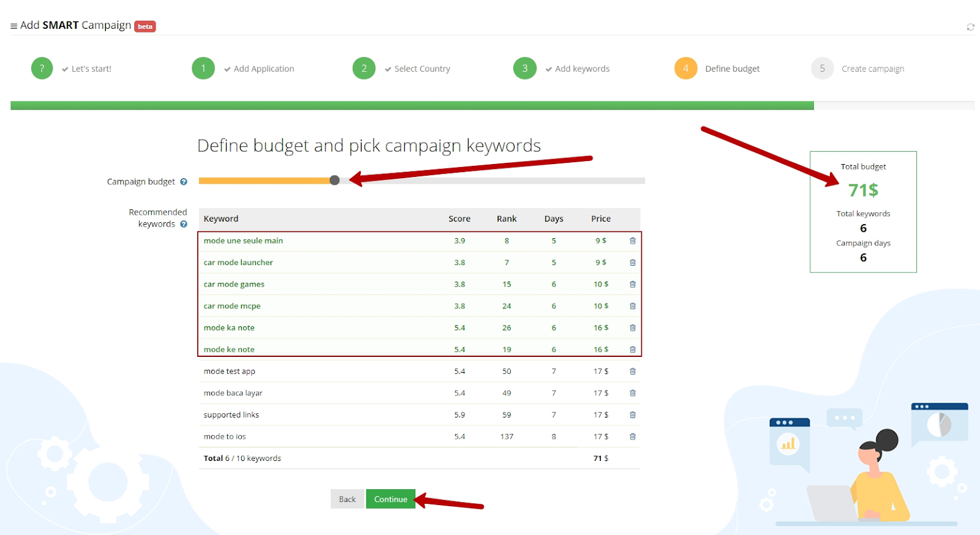The image size is (980, 535).
Task: Go to the Add Application step
Action: pyautogui.click(x=264, y=69)
